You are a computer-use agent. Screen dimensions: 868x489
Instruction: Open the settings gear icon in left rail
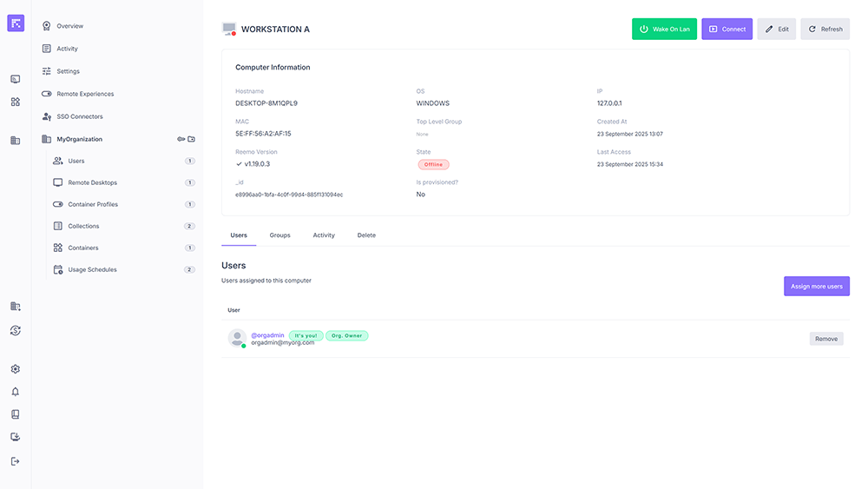[x=15, y=369]
